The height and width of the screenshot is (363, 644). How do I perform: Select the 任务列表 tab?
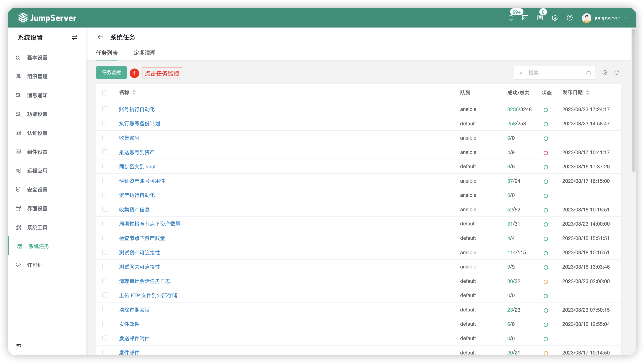[107, 53]
